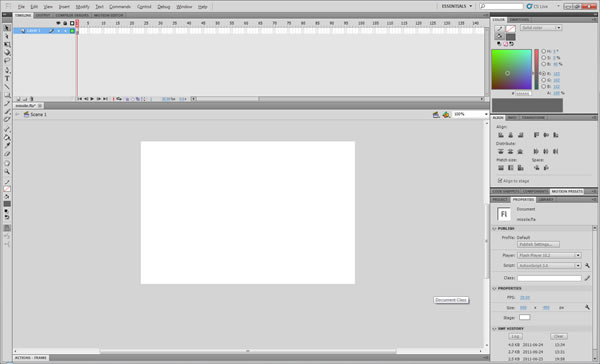
Task: Select the Pencil tool
Action: coord(7,103)
